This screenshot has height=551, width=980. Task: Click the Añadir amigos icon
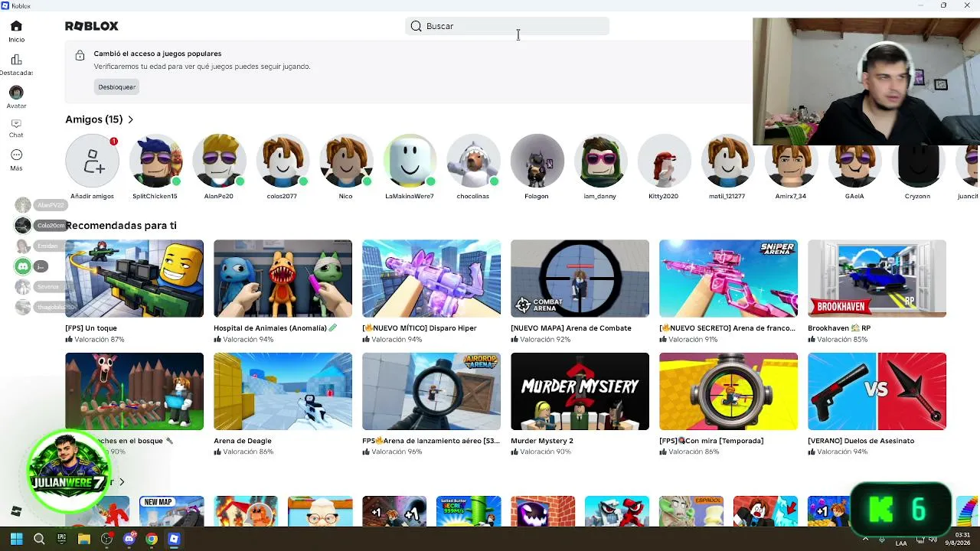coord(92,161)
